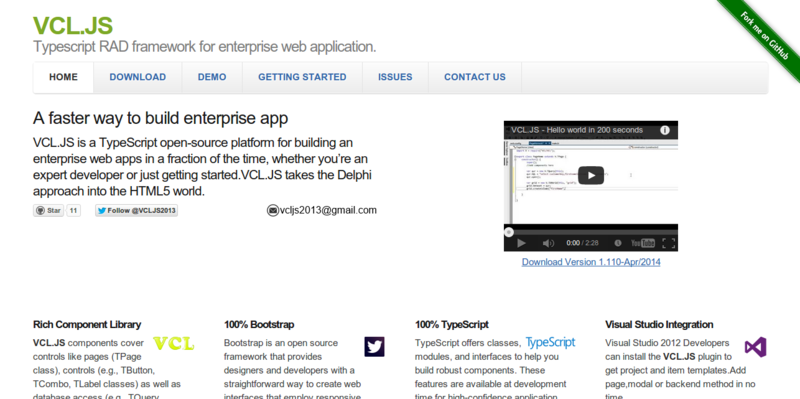Open the DOWNLOAD nav tab
The height and width of the screenshot is (399, 800).
click(138, 77)
